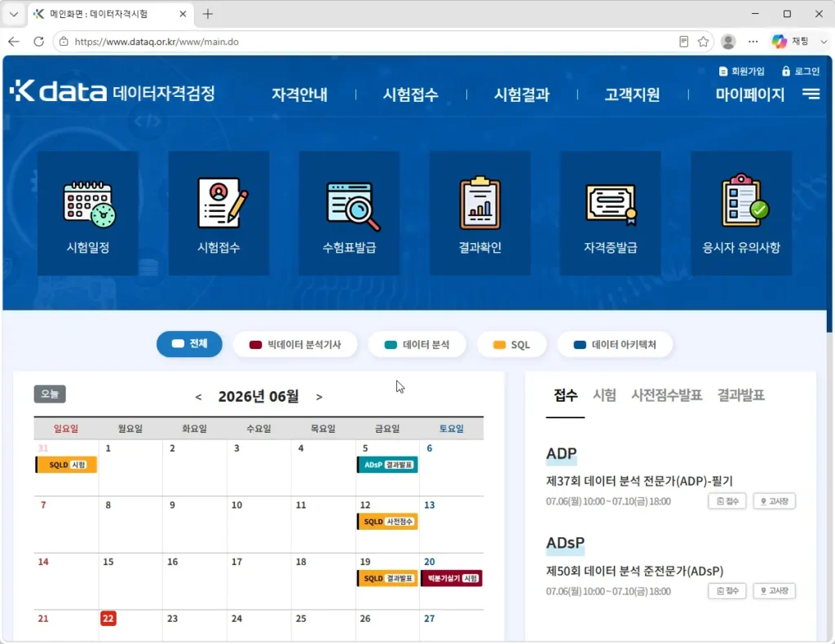835x644 pixels.
Task: Click 접수 button for ADP 제37회
Action: [727, 501]
